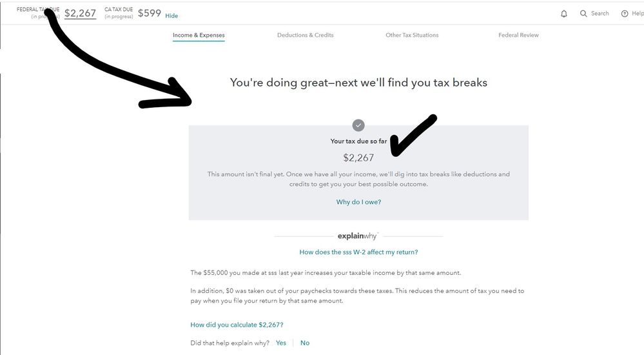Click the $2,267 amount inside the gray card

pos(358,157)
